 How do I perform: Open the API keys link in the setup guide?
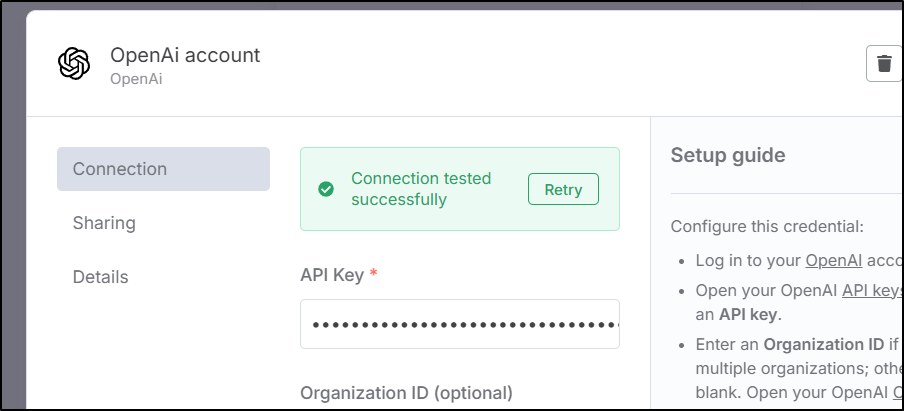[873, 290]
